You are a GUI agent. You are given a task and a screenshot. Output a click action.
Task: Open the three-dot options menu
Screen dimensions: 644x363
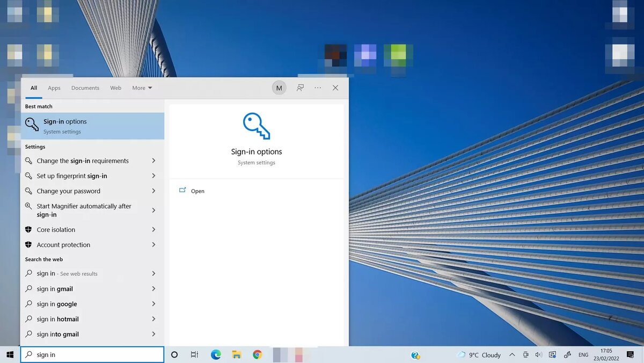(x=318, y=88)
